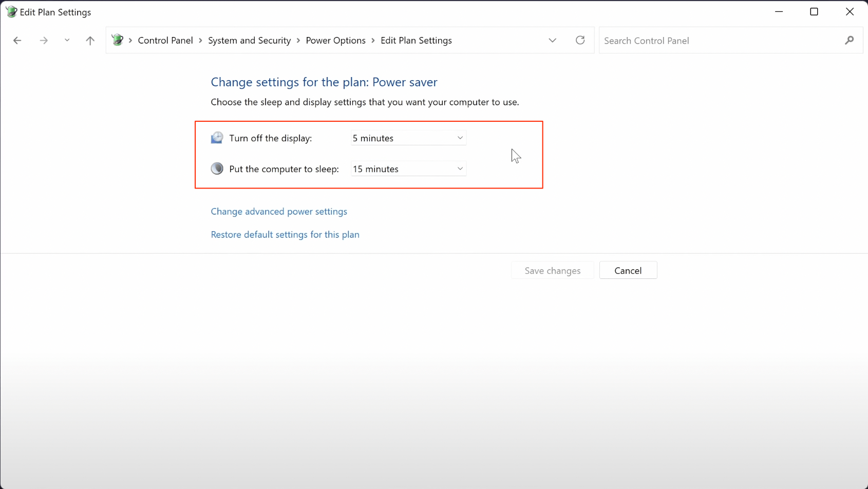Go back using the Back arrow

tap(17, 41)
